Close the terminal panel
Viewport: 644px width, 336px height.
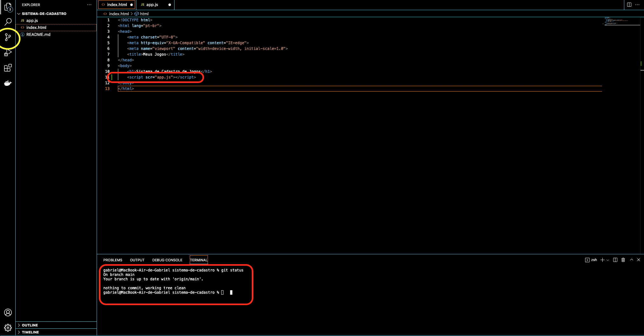639,260
